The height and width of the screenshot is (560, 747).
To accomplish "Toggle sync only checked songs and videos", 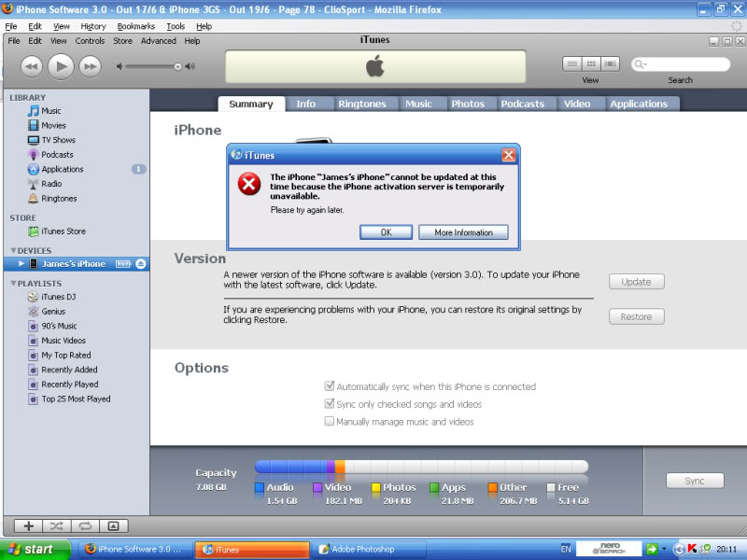I will point(329,404).
